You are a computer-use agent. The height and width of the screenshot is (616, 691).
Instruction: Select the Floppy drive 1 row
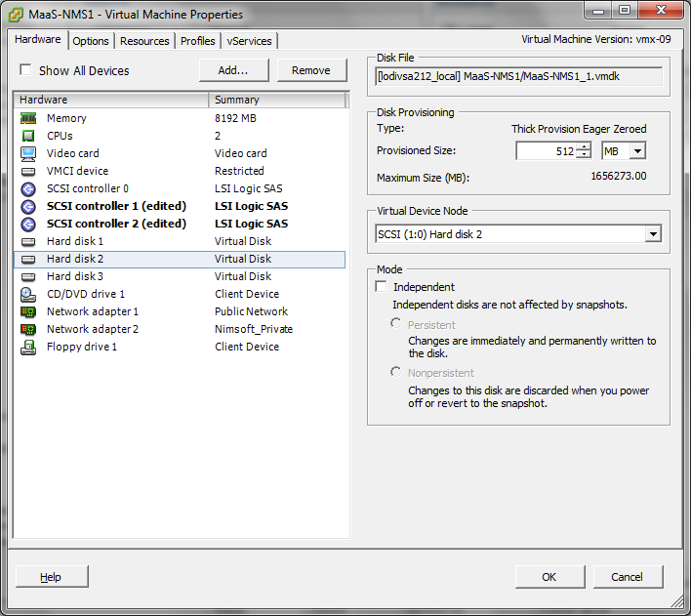click(180, 347)
